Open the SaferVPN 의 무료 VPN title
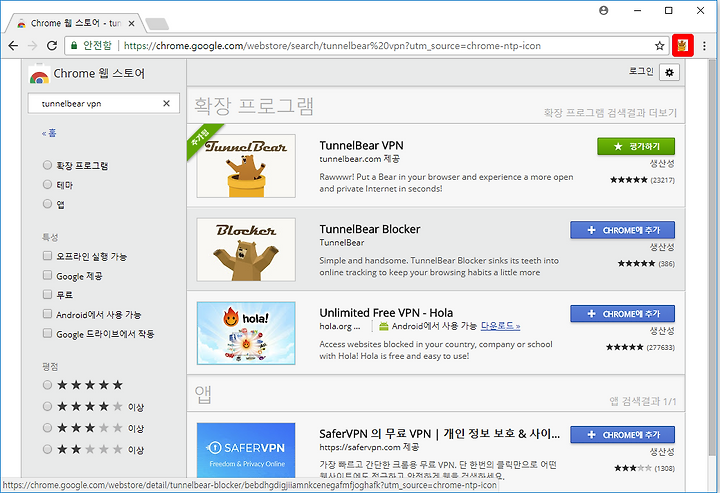720x493 pixels. point(439,433)
